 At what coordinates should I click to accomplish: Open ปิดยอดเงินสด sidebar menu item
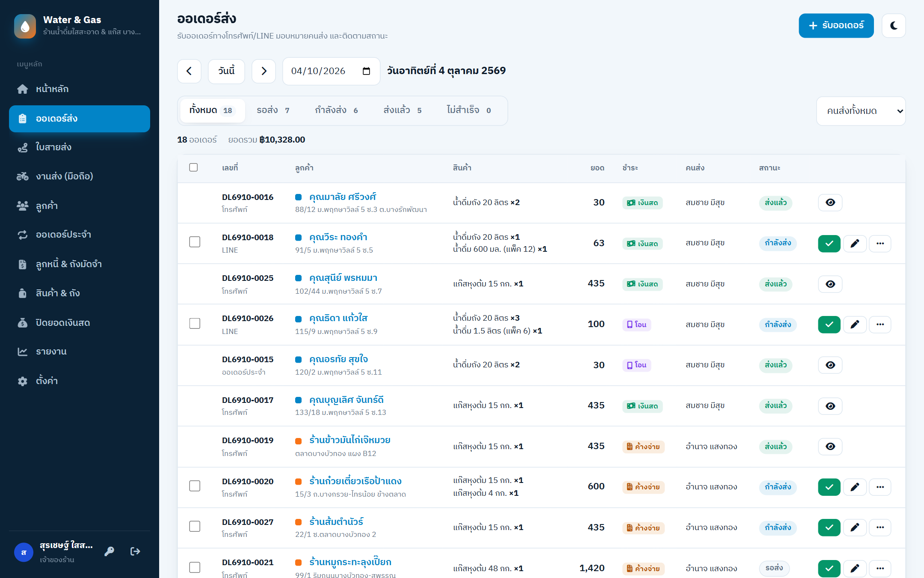80,323
